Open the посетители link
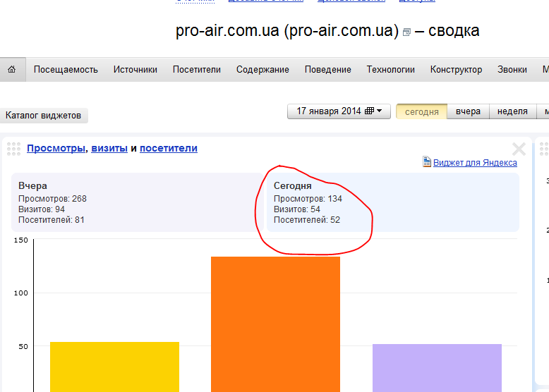This screenshot has height=392, width=549. (169, 148)
